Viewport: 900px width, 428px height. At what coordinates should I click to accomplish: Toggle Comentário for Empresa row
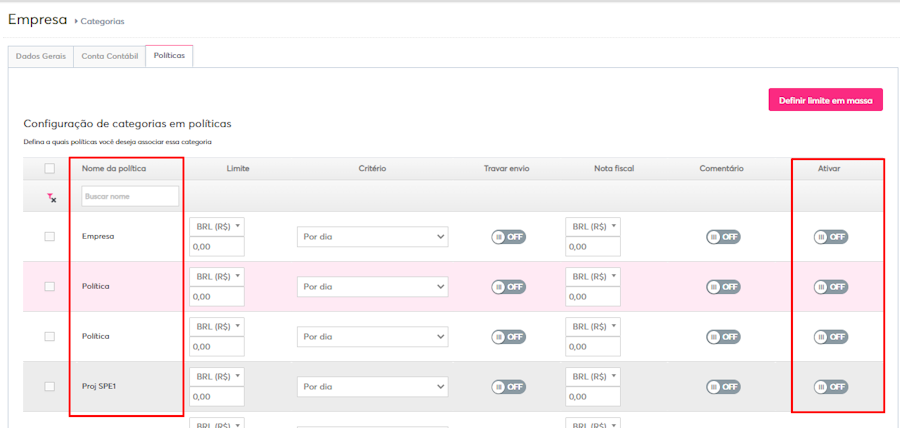(723, 237)
